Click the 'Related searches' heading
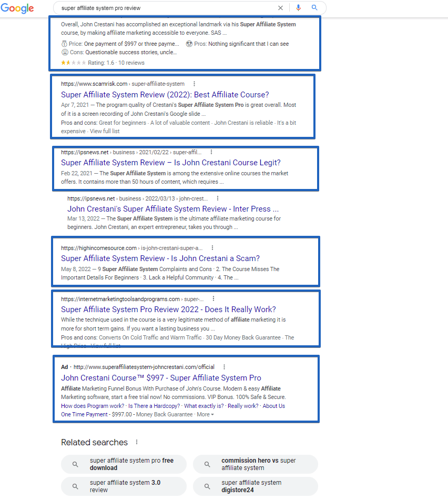448x499 pixels. point(95,442)
